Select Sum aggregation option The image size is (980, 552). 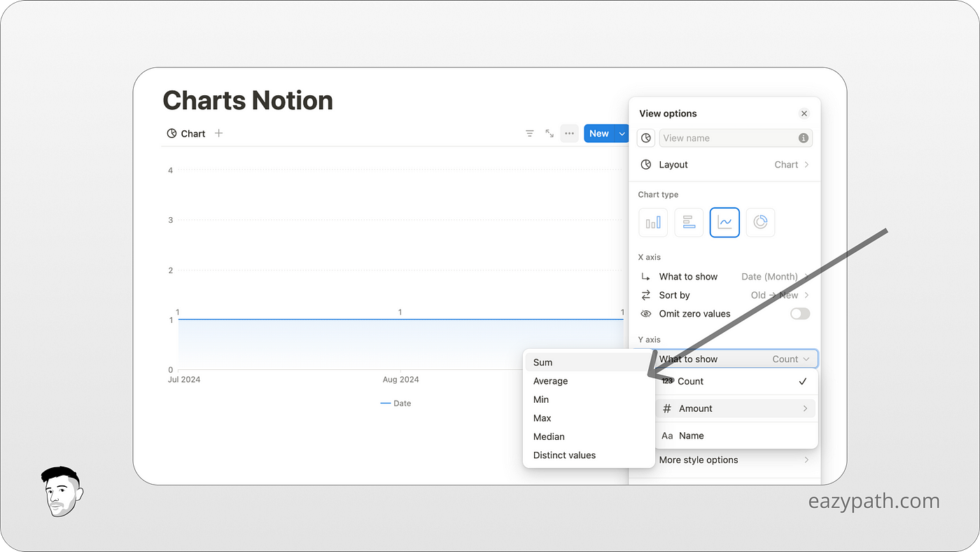[587, 362]
